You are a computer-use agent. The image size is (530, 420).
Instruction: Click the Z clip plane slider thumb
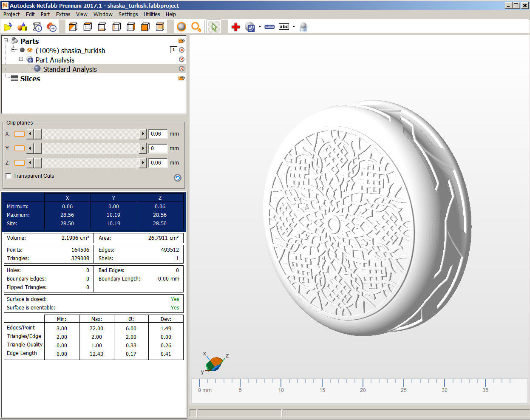pyautogui.click(x=37, y=163)
